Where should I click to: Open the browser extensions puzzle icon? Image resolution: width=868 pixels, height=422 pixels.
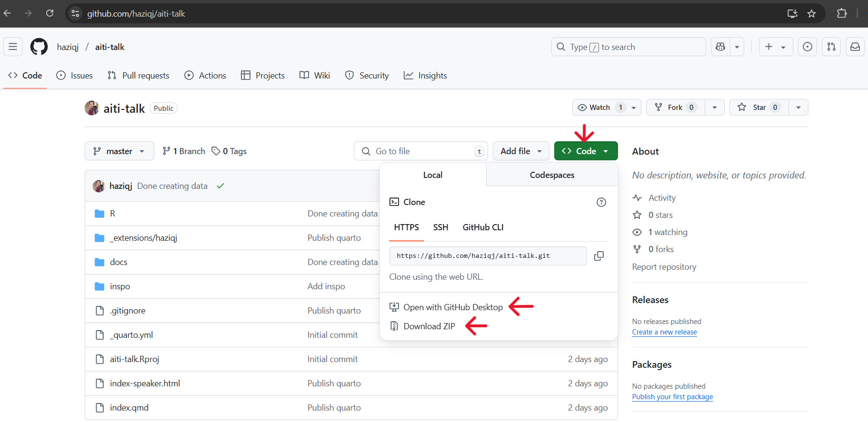(x=842, y=13)
